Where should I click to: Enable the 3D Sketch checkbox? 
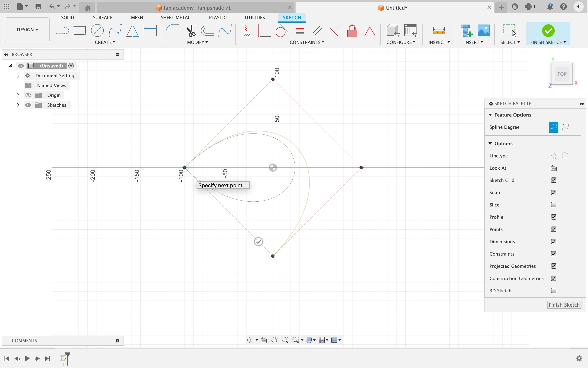click(553, 291)
